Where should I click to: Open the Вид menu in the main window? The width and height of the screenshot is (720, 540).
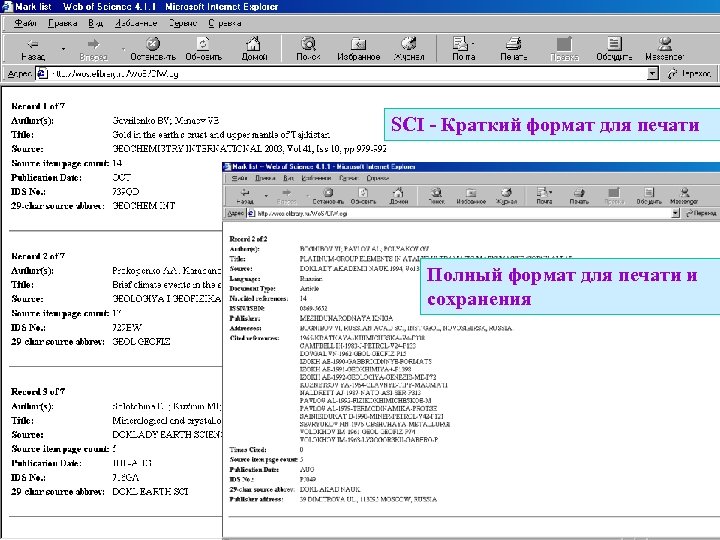(x=96, y=23)
